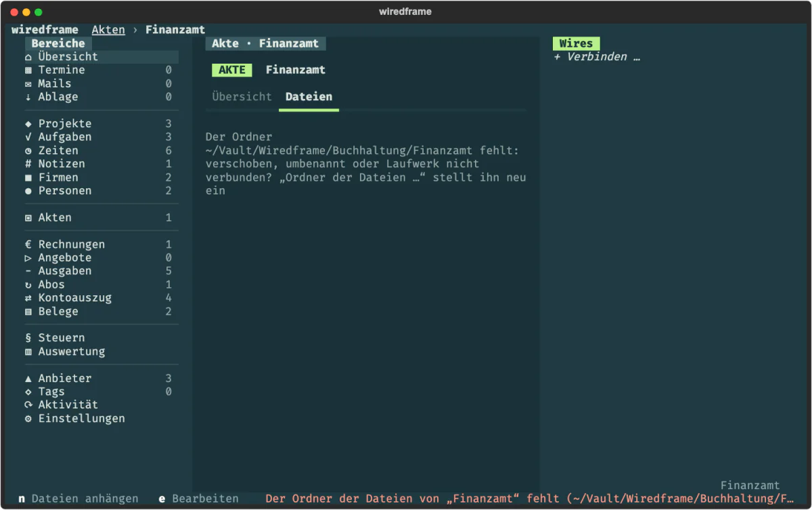Open Steuern in the sidebar
Image resolution: width=812 pixels, height=510 pixels.
[101, 338]
